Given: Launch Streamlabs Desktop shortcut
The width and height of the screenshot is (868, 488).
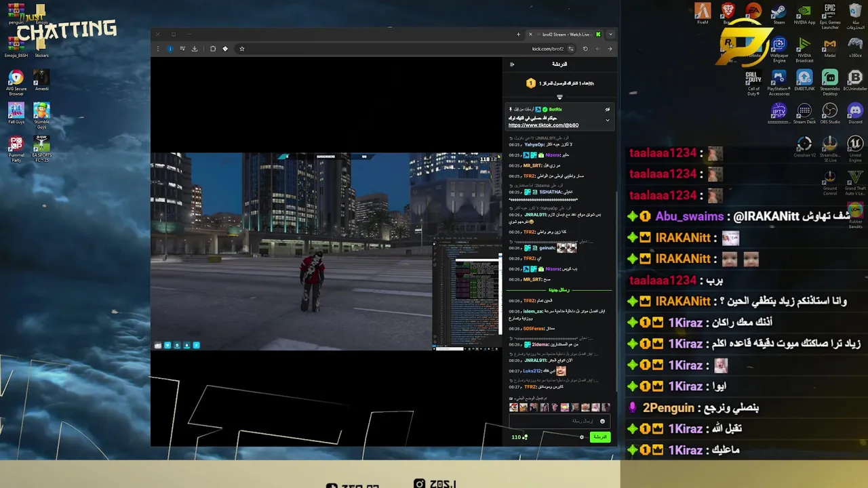Looking at the screenshot, I should click(x=830, y=83).
